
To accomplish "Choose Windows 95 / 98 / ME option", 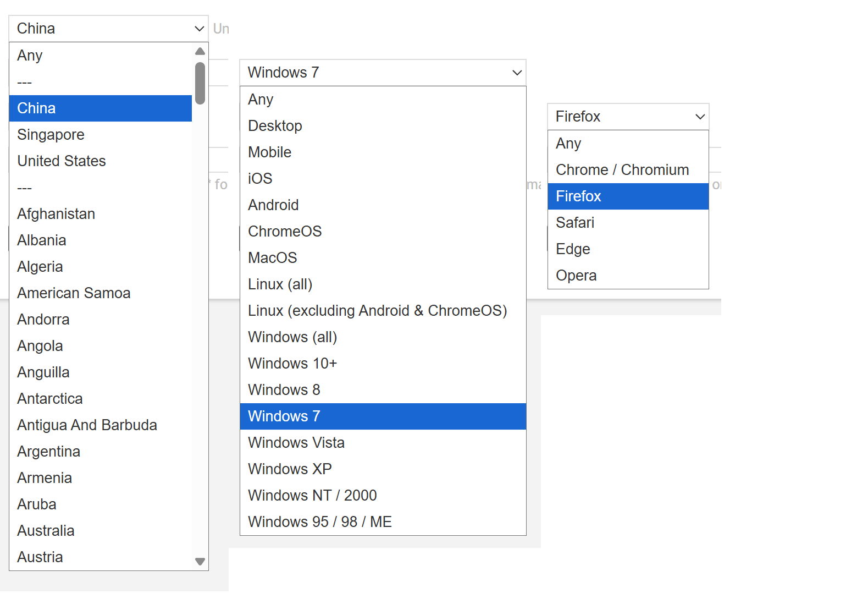I will tap(383, 522).
